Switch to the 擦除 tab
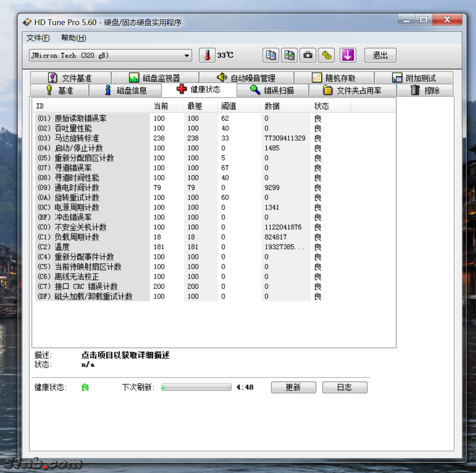This screenshot has width=476, height=473. coord(425,90)
